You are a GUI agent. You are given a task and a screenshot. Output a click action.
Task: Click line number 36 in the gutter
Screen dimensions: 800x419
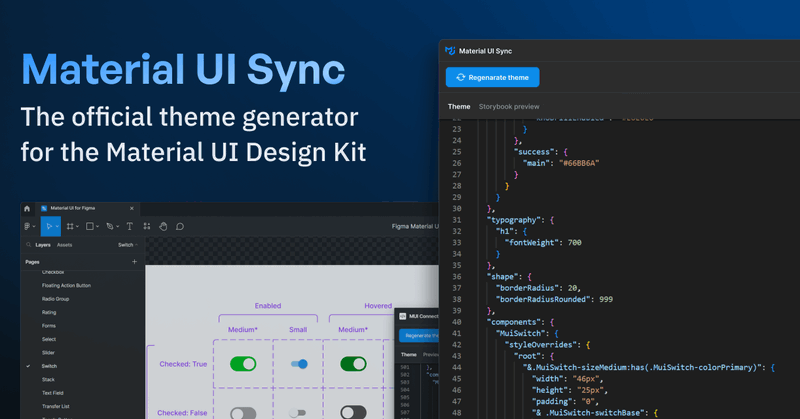(457, 277)
